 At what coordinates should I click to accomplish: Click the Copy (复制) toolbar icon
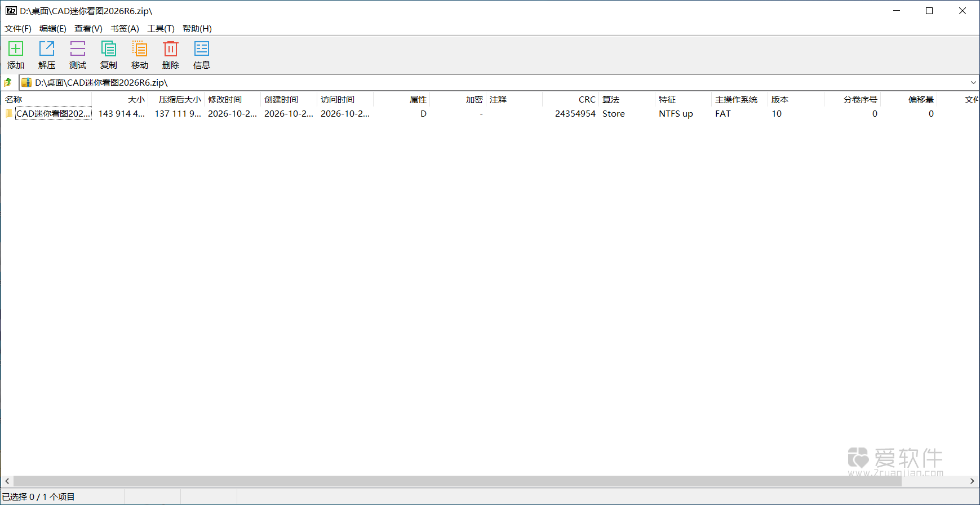click(109, 49)
